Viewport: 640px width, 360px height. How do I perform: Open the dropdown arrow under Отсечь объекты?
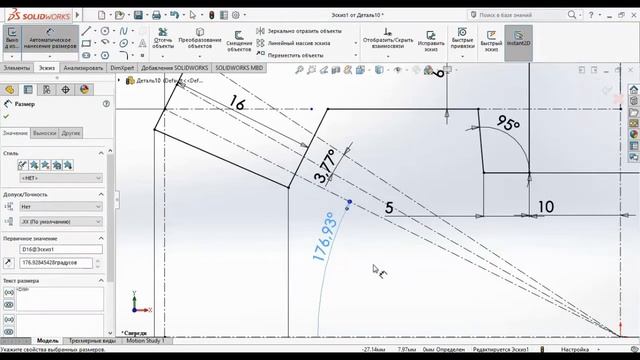162,56
